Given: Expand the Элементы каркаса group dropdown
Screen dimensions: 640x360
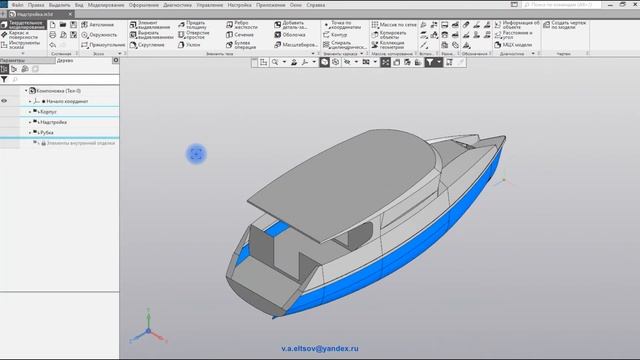Looking at the screenshot, I should point(362,54).
